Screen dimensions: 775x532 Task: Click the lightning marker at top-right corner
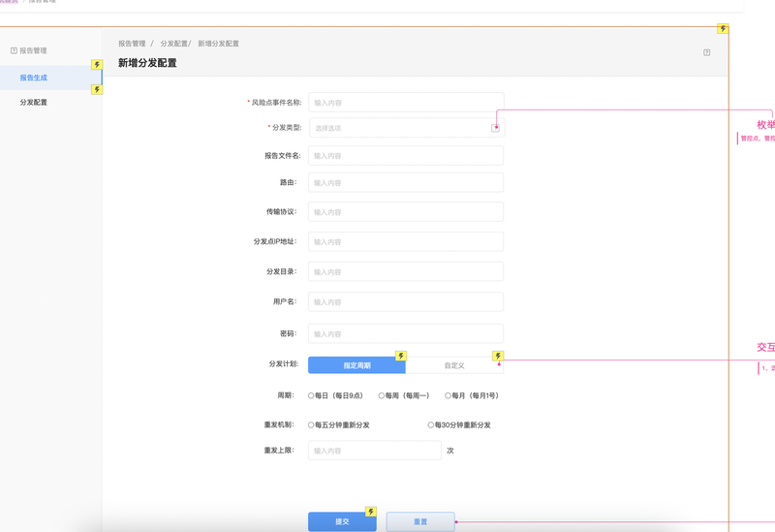click(x=723, y=29)
